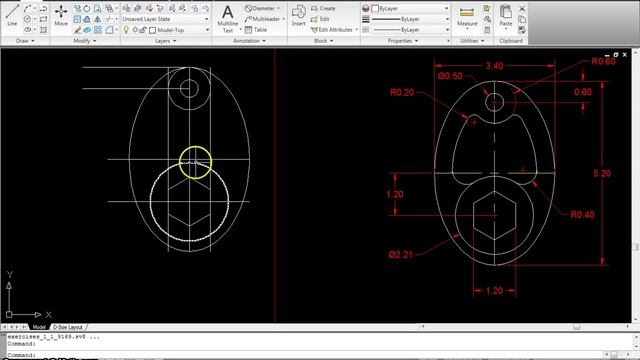This screenshot has height=360, width=640.
Task: Expand the Layers panel title
Action: 165,41
